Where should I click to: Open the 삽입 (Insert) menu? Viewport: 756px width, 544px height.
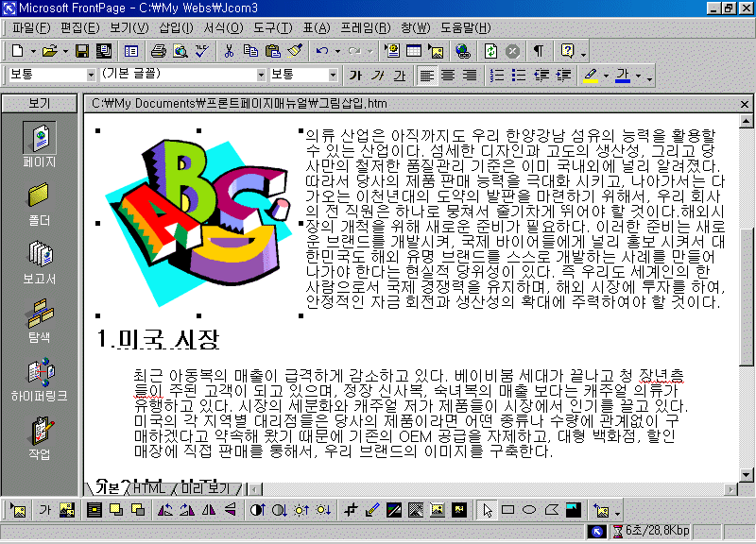[x=176, y=26]
